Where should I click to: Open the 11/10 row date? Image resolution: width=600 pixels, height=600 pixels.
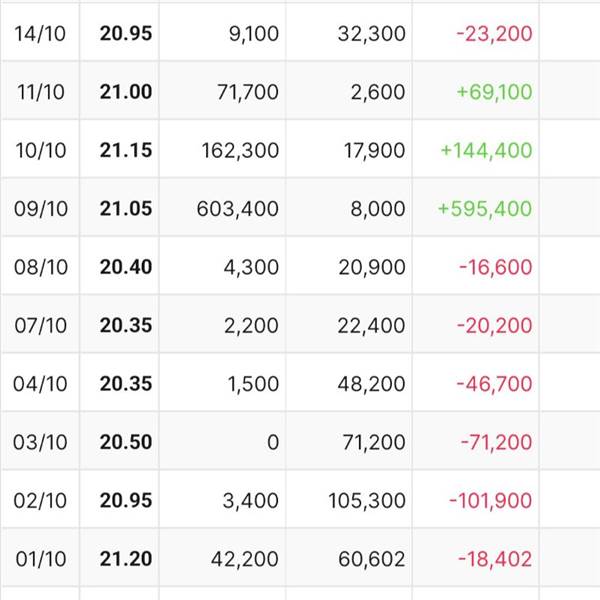(41, 92)
